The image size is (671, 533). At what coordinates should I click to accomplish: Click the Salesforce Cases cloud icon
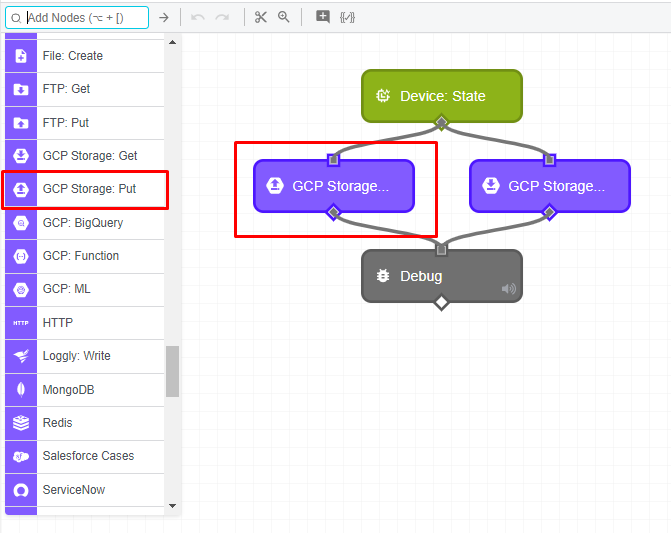pyautogui.click(x=21, y=456)
